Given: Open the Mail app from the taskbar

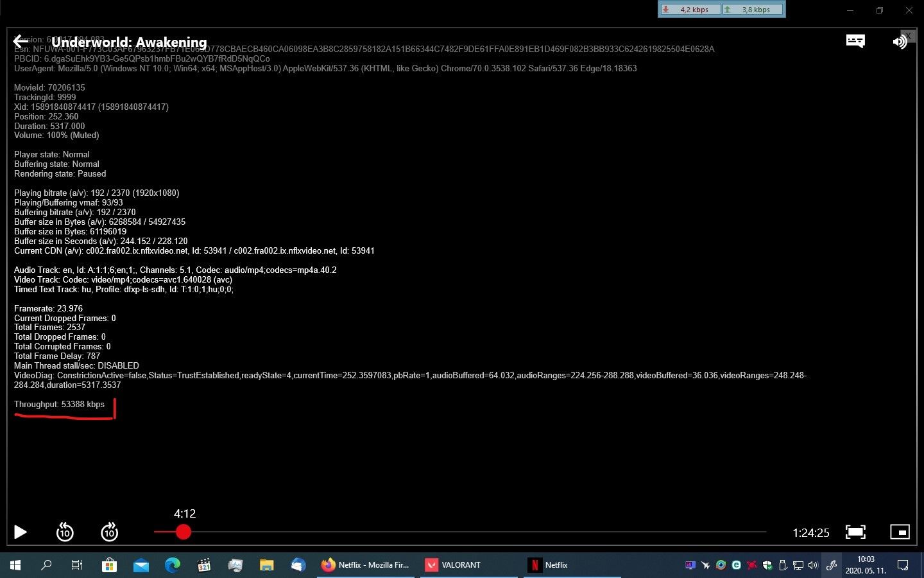Looking at the screenshot, I should [x=141, y=565].
